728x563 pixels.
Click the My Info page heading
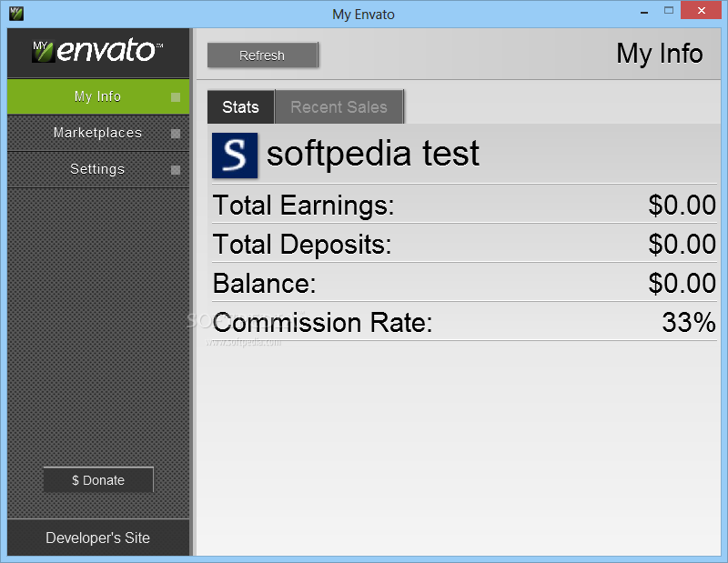coord(659,54)
